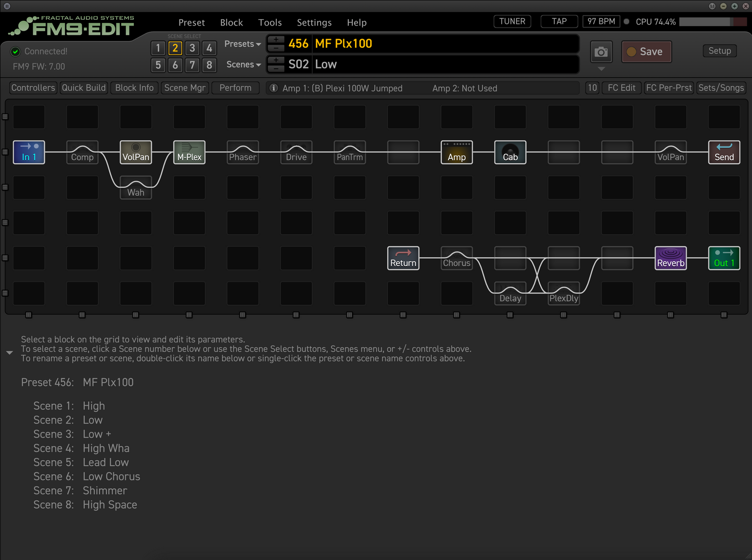Click the TAP tempo button
Image resolution: width=752 pixels, height=560 pixels.
tap(559, 21)
